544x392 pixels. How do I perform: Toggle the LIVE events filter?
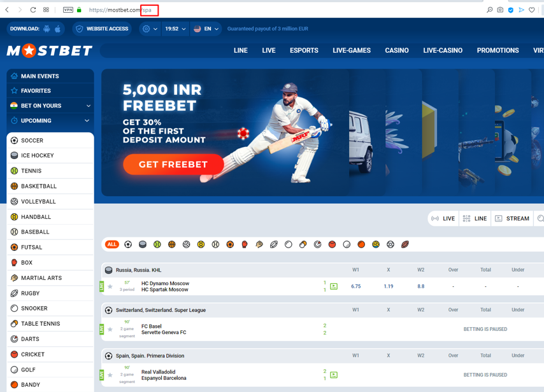(x=443, y=218)
